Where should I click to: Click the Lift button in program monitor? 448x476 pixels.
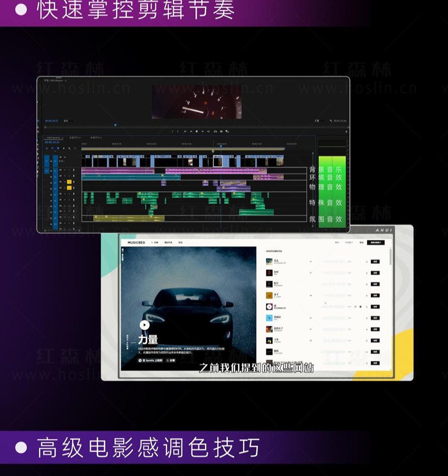coord(215,131)
